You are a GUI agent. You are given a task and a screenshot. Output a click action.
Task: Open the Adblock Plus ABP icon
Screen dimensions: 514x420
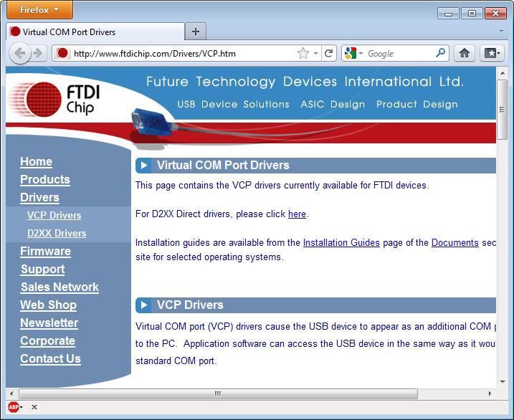14,407
